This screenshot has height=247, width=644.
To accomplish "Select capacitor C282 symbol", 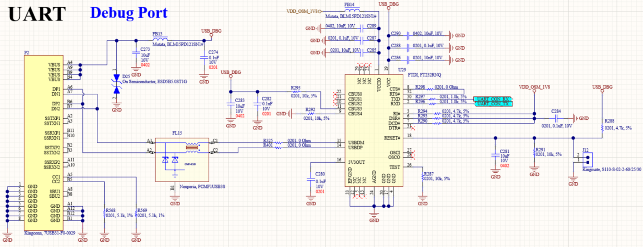I will coord(257,104).
